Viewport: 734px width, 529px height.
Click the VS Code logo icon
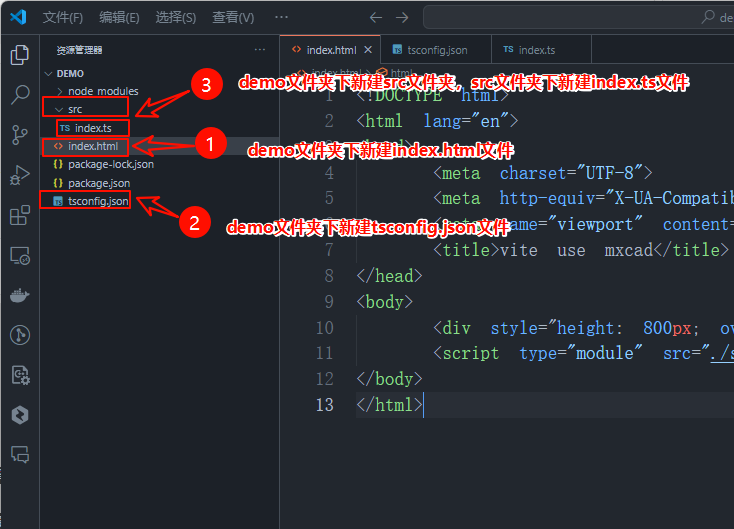17,17
